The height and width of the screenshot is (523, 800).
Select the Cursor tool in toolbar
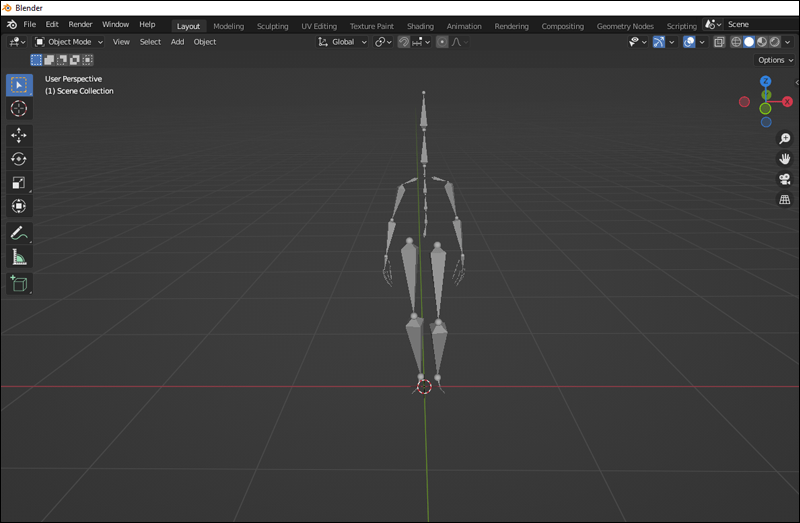[x=19, y=108]
